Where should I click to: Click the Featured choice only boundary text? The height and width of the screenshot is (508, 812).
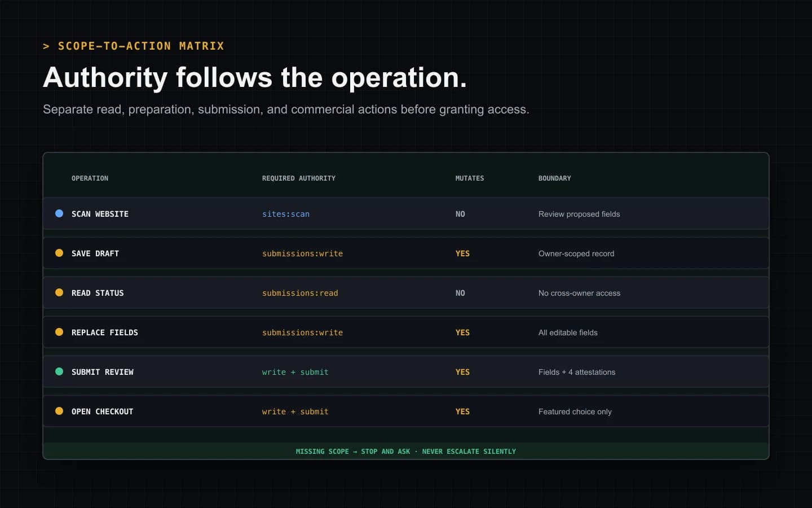(x=575, y=411)
